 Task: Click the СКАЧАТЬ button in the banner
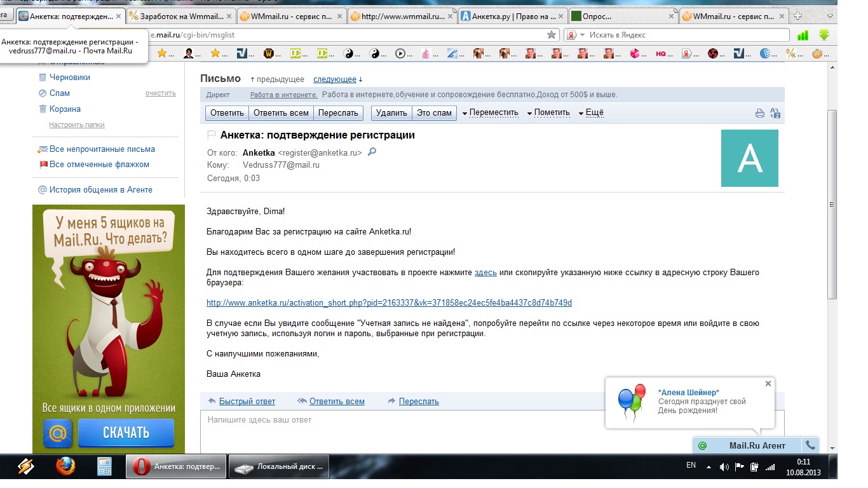(126, 433)
